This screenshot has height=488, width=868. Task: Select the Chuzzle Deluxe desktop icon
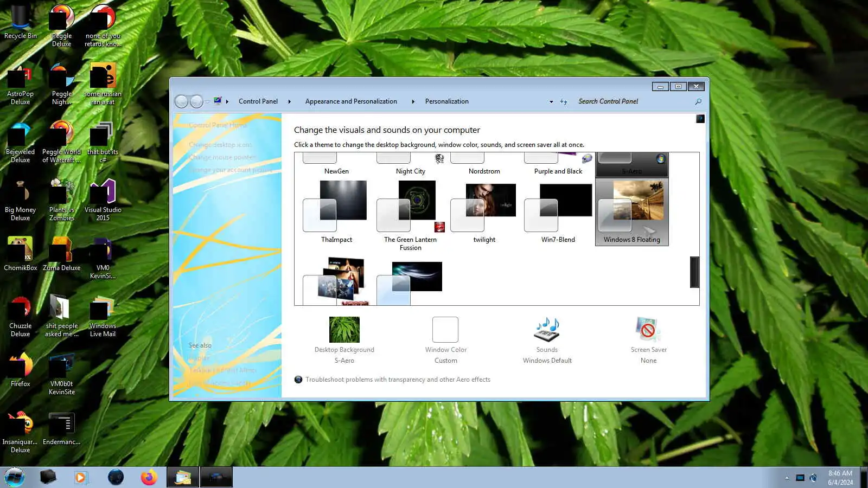(21, 316)
